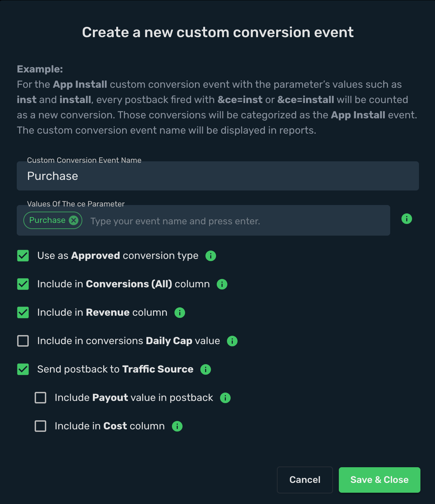Check Include in Cost column
435x504 pixels.
[x=40, y=426]
